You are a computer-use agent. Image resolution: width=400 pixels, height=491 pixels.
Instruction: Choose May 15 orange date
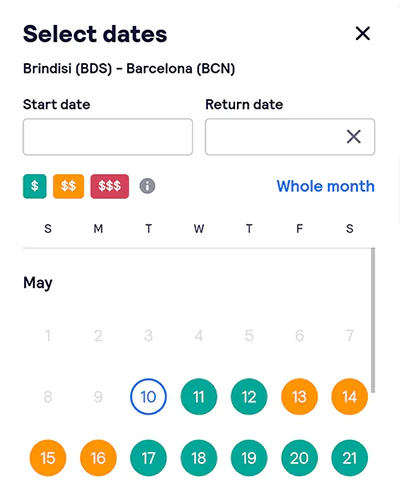pos(48,458)
